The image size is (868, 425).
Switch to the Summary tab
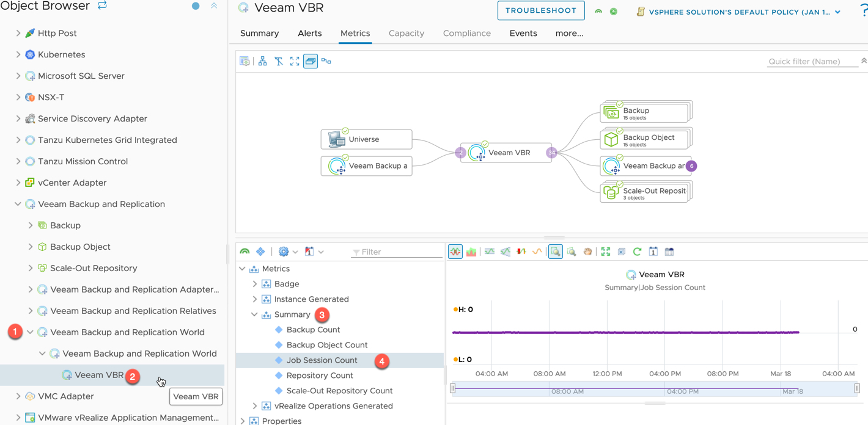[259, 34]
